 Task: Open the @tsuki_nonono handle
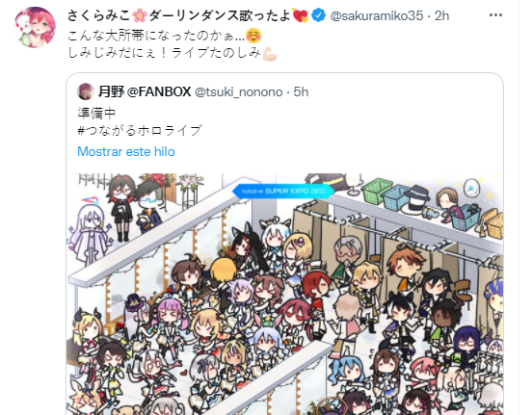point(238,91)
